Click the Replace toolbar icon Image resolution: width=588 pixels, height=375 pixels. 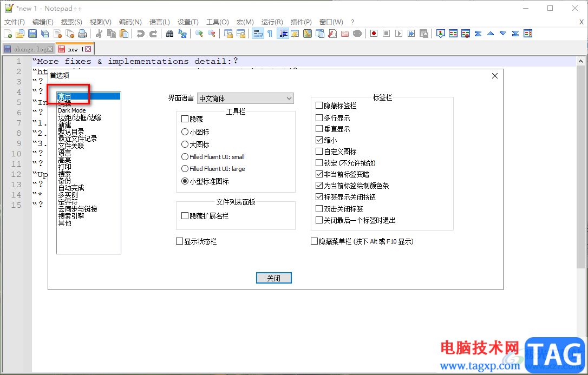pos(182,34)
